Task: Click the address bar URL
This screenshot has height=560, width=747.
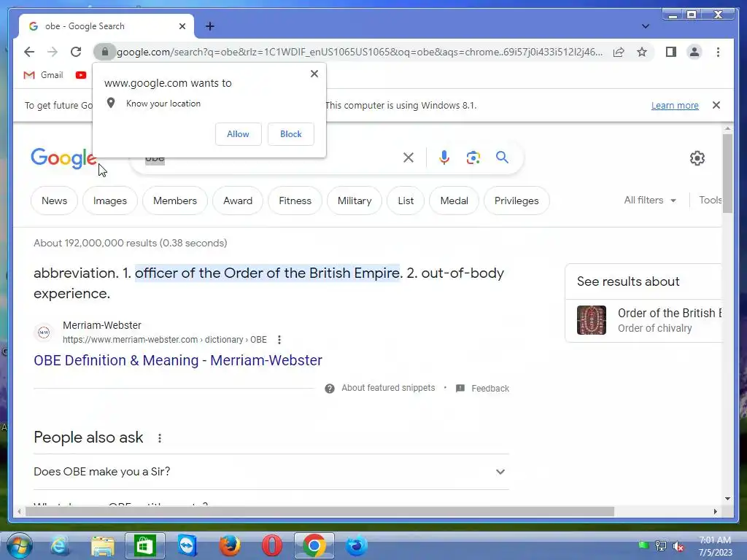Action: [360, 52]
